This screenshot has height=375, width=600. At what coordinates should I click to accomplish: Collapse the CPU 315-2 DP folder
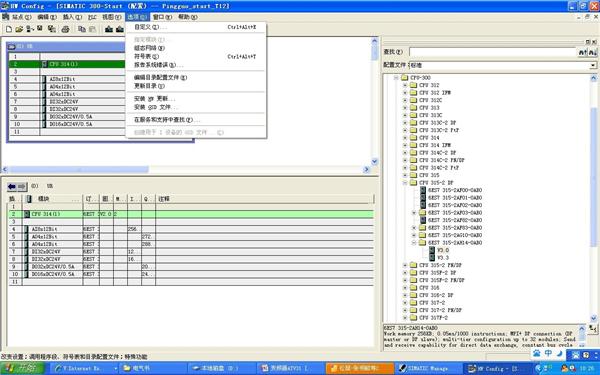click(405, 183)
